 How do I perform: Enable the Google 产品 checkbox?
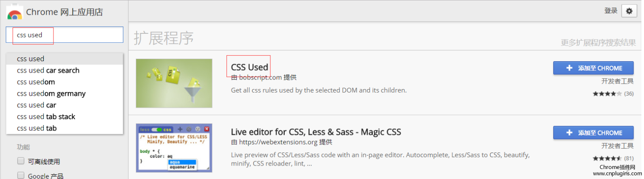tap(21, 176)
